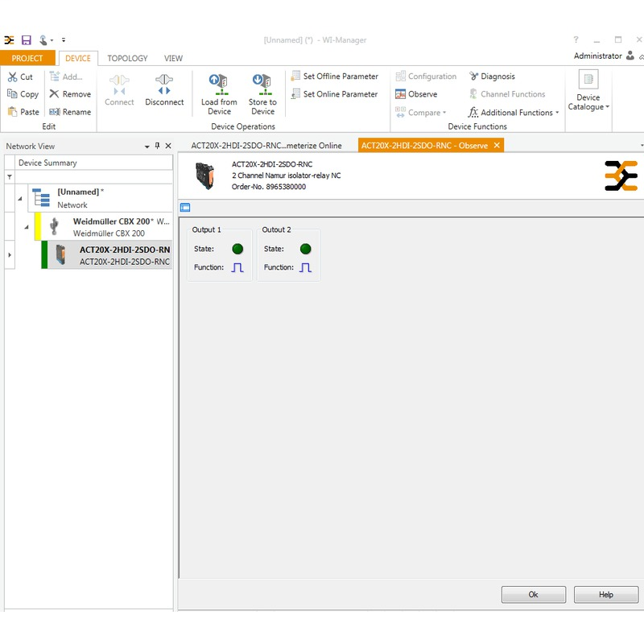The image size is (644, 644).
Task: Open Set Online Parameter
Action: [x=334, y=94]
